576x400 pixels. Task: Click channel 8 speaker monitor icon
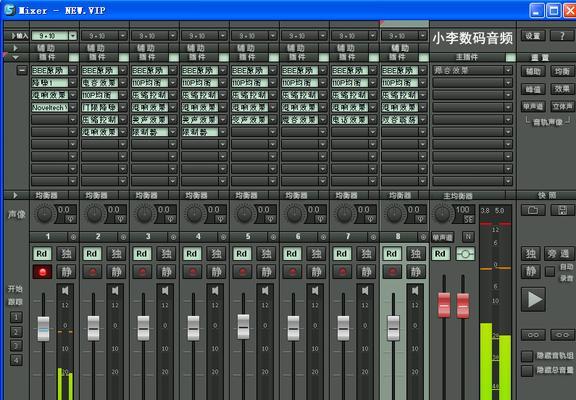point(415,291)
